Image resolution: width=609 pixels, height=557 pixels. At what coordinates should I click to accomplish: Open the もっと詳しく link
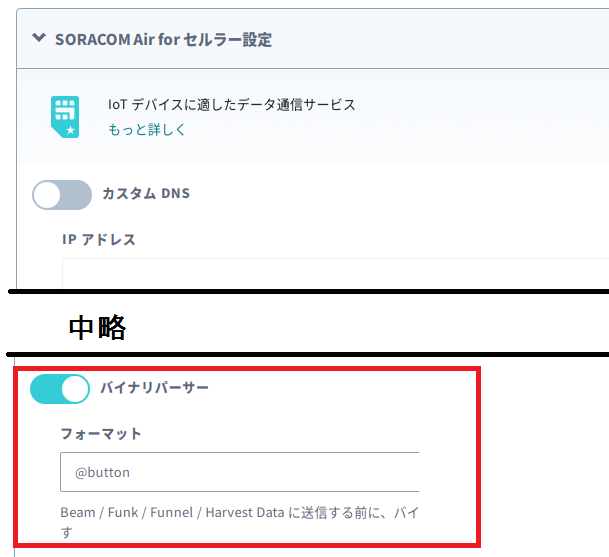coord(146,129)
